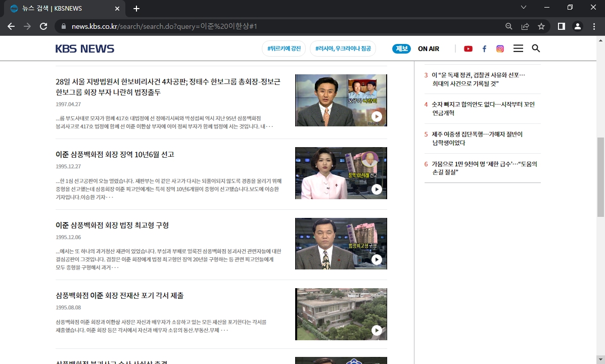Screen dimensions: 605x364
Task: Reload the KBS News page
Action: click(x=43, y=26)
